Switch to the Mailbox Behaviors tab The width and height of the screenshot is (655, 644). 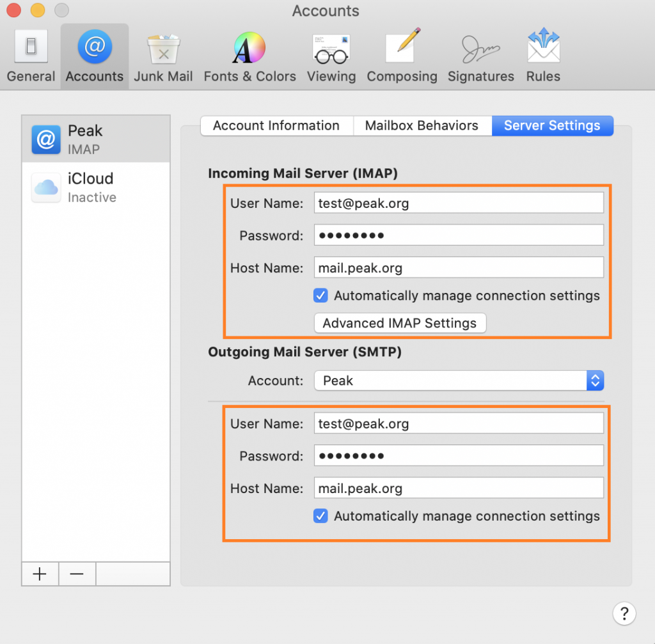[422, 125]
